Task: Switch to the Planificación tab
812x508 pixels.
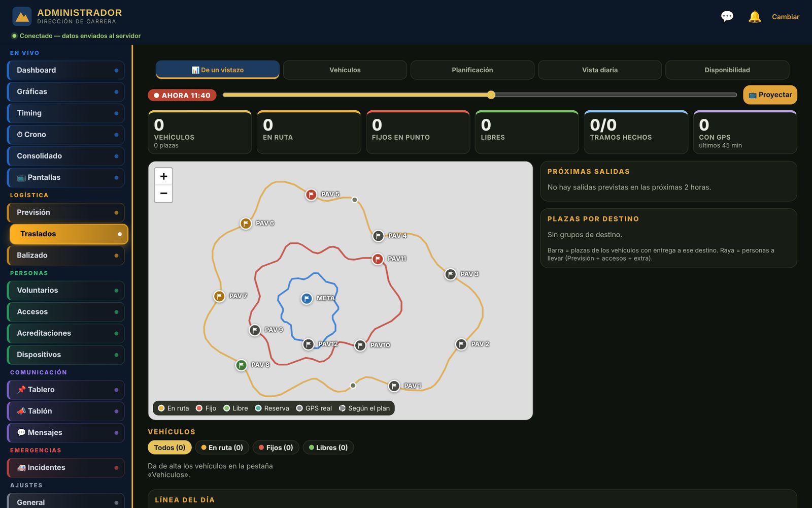Action: (472, 70)
